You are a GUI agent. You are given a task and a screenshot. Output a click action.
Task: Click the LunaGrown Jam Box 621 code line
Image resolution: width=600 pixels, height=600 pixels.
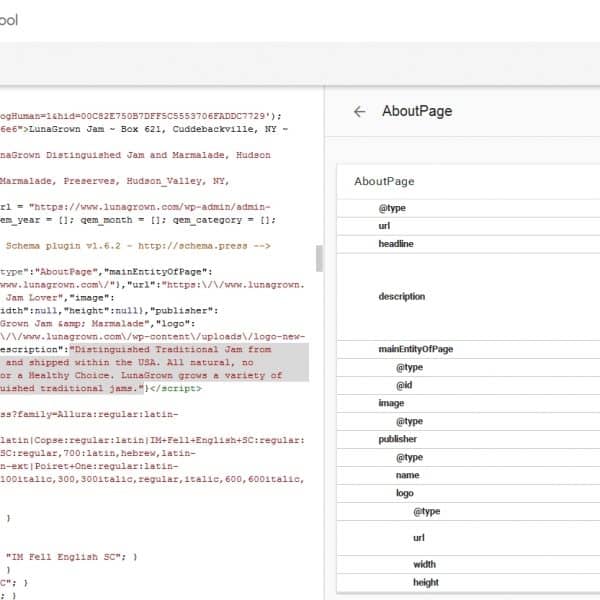(144, 129)
